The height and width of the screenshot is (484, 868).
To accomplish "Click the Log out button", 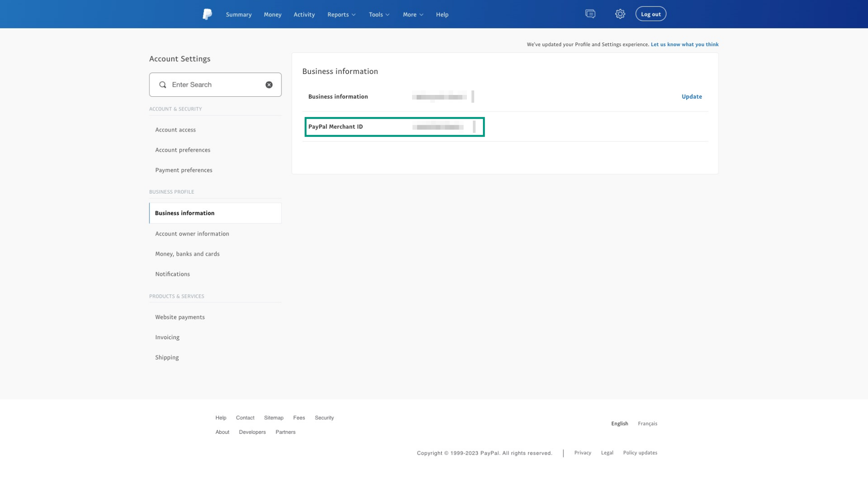I will pyautogui.click(x=651, y=14).
